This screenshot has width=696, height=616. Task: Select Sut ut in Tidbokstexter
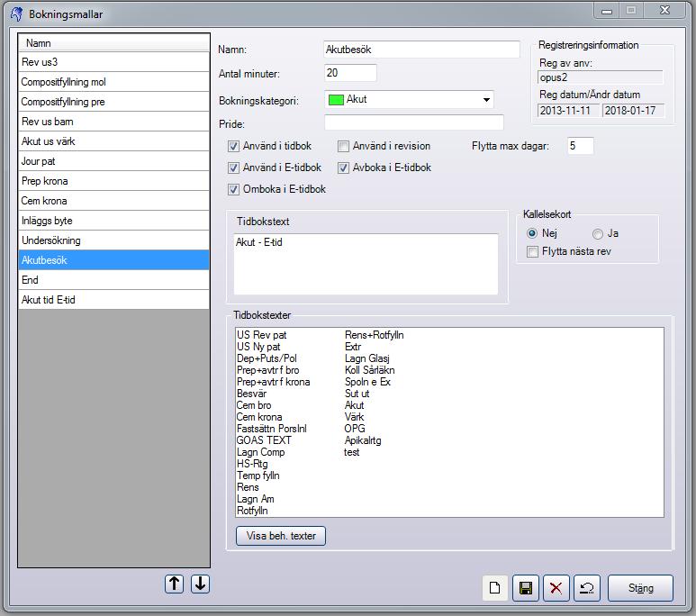(357, 394)
